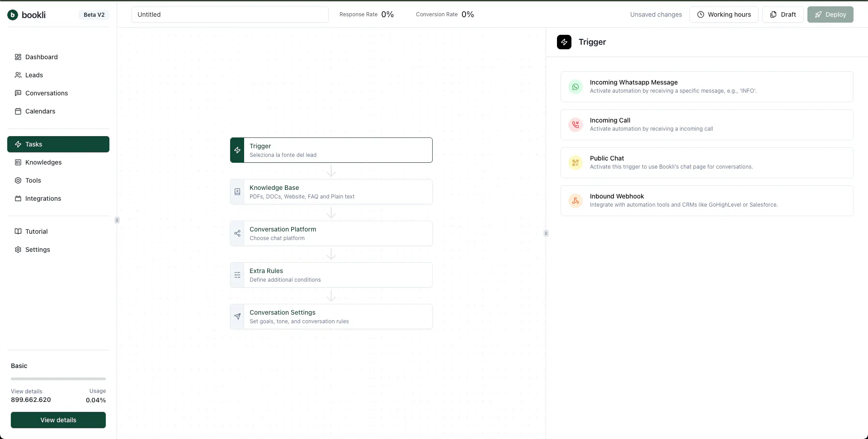The image size is (868, 439).
Task: Click the Response Rate 0% value
Action: coord(387,14)
